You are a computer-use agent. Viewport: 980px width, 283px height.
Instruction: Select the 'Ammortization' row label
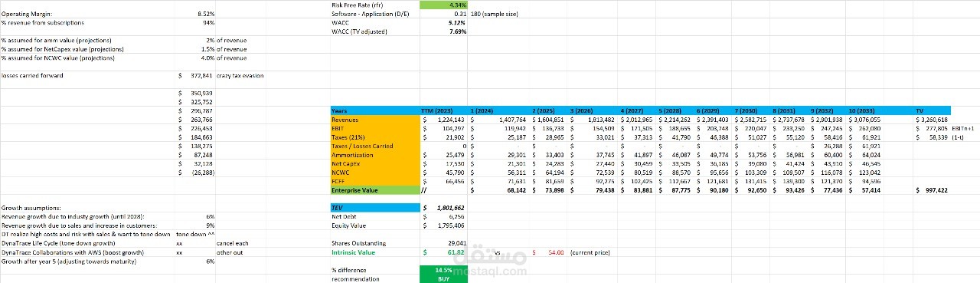click(375, 155)
